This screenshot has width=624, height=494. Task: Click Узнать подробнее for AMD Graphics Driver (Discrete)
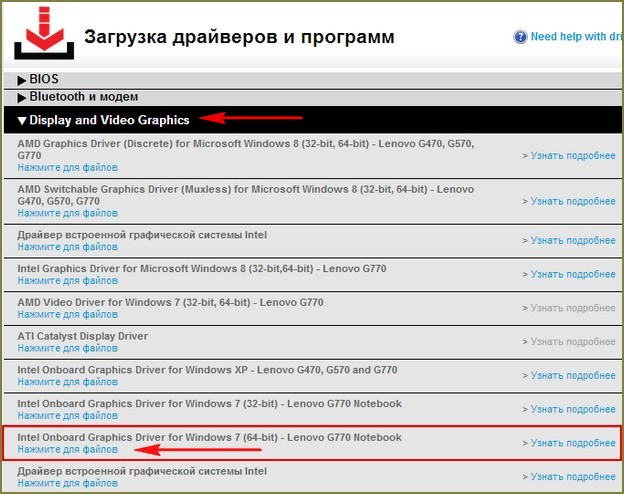coord(569,155)
